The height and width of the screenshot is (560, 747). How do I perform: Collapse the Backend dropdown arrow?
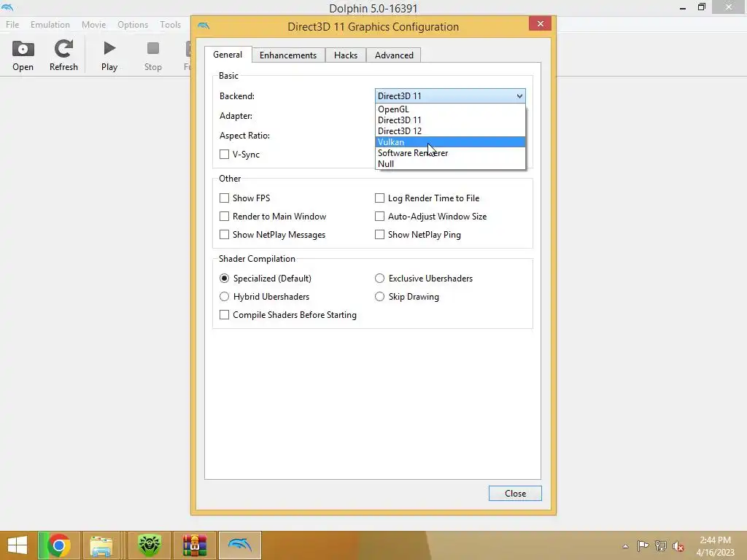(x=519, y=96)
